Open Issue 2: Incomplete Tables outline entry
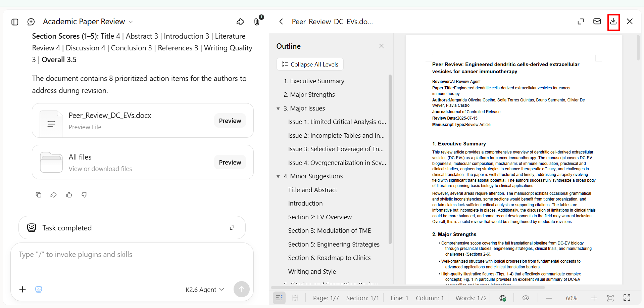The height and width of the screenshot is (308, 644). [336, 135]
